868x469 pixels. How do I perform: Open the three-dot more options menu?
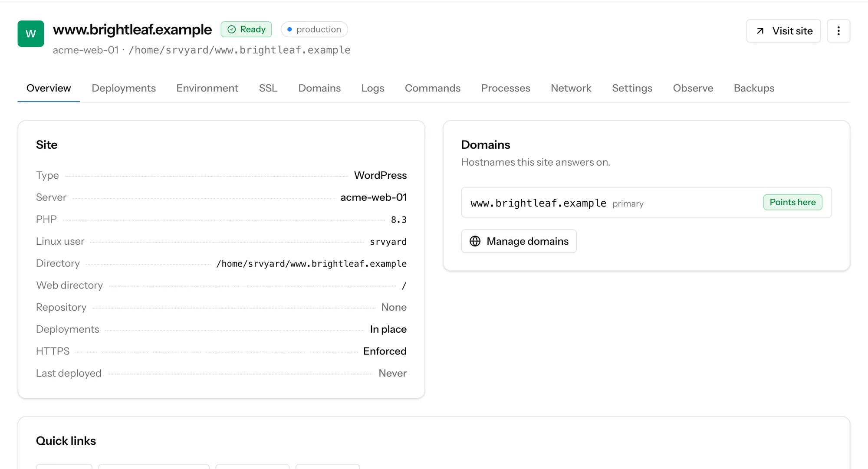(838, 31)
